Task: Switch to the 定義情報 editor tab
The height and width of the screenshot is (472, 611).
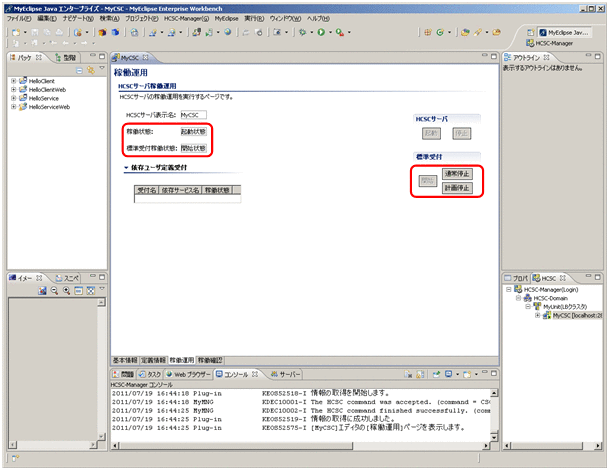Action: pyautogui.click(x=154, y=358)
